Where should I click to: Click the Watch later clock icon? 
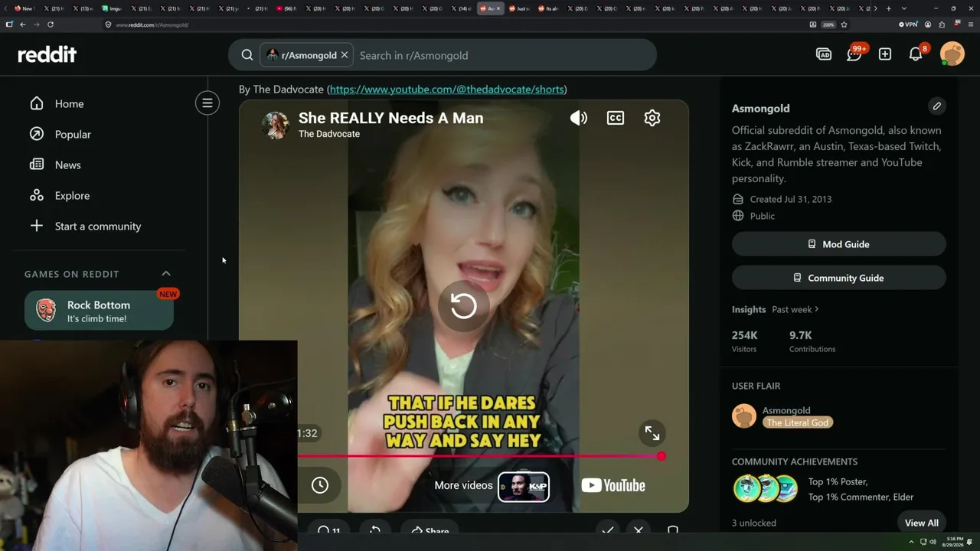320,485
